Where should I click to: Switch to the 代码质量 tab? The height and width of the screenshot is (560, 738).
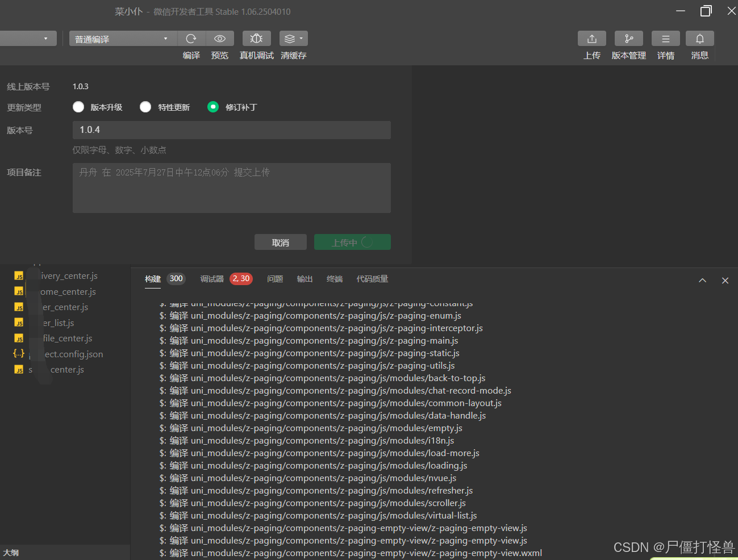(372, 279)
